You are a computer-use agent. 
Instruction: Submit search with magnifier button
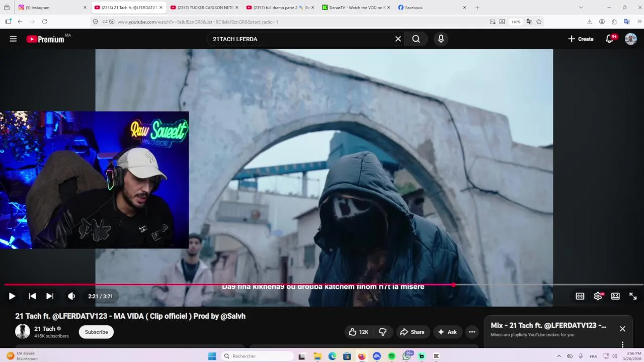click(416, 39)
